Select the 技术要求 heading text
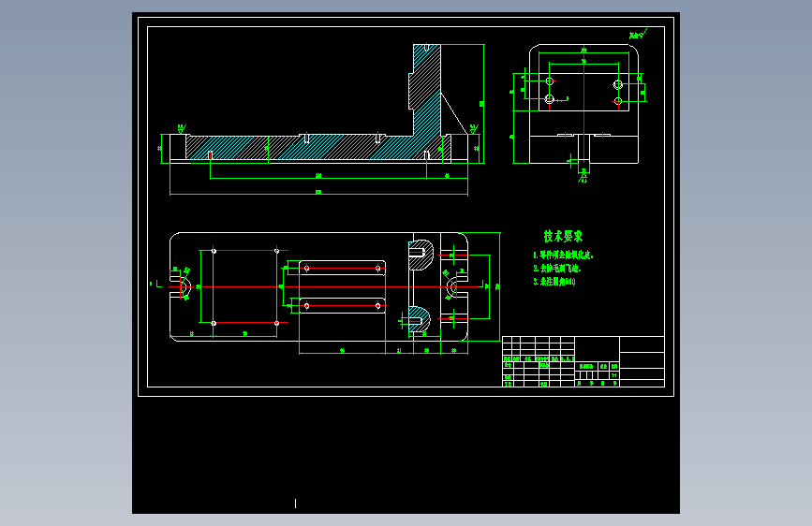This screenshot has width=812, height=526. pos(563,236)
